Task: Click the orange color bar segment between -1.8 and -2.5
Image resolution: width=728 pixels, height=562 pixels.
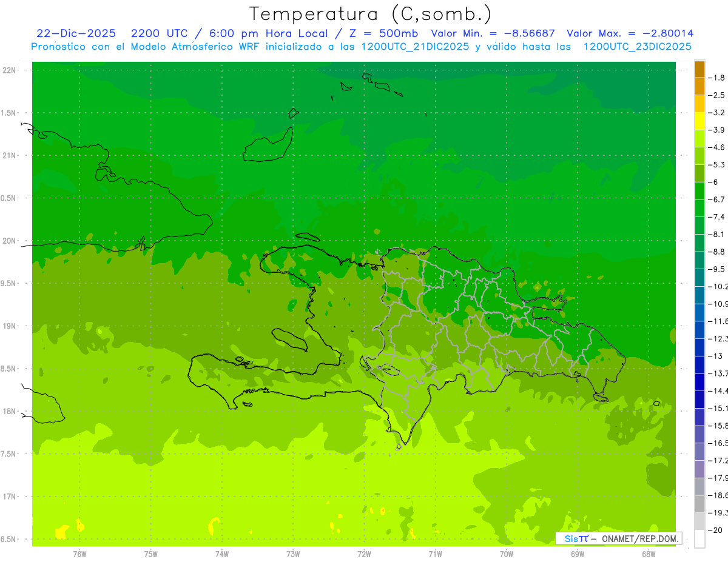Action: pyautogui.click(x=699, y=86)
